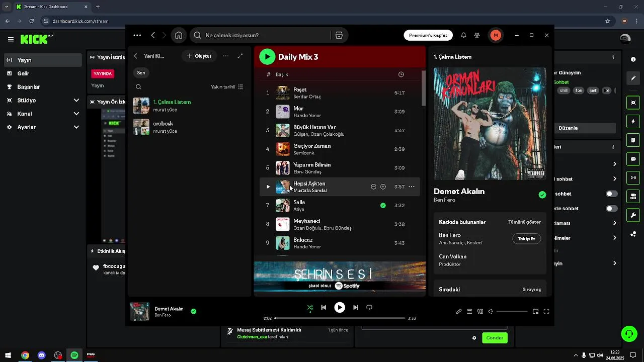Open Spotify friend activity icon
The height and width of the screenshot is (362, 644).
[477, 35]
